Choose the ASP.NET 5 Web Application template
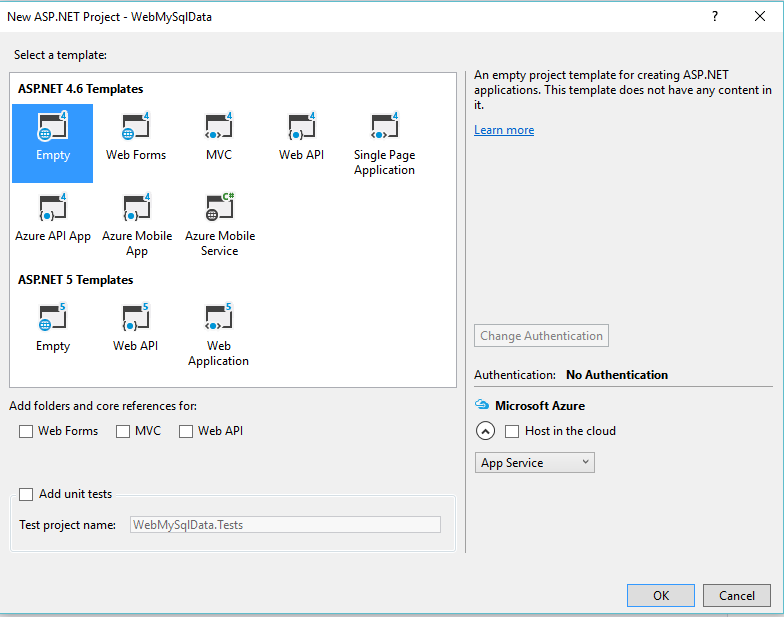Viewport: 784px width, 617px height. (x=218, y=320)
